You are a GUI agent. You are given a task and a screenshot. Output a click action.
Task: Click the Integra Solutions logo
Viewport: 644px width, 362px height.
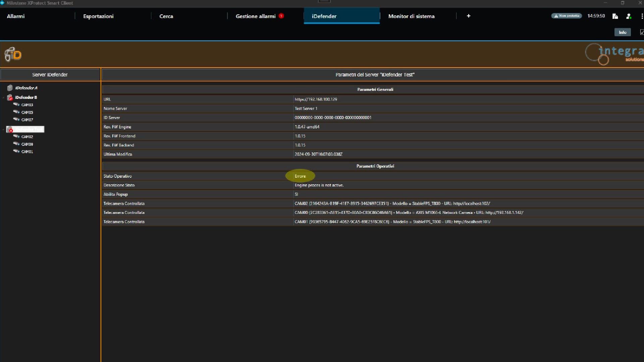[x=614, y=54]
